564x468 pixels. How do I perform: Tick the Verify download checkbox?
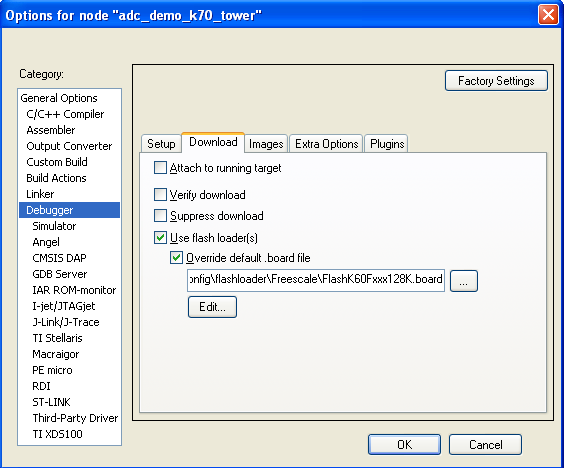click(160, 195)
